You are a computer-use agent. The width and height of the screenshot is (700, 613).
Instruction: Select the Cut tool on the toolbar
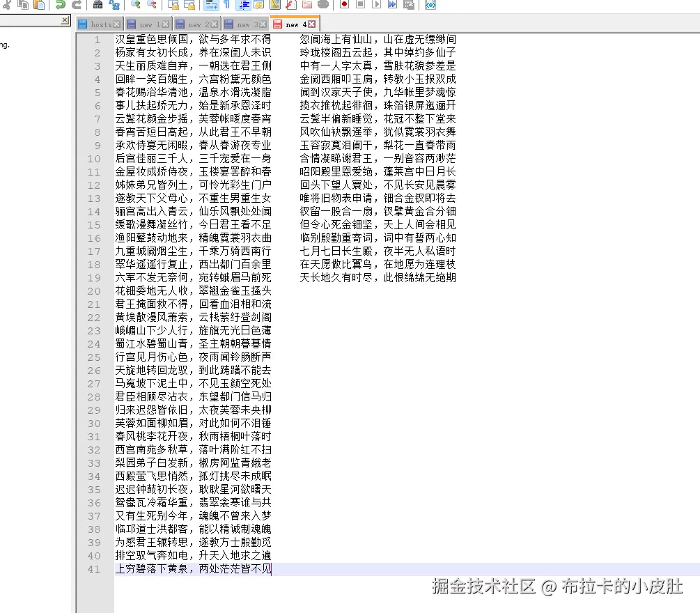click(8, 5)
